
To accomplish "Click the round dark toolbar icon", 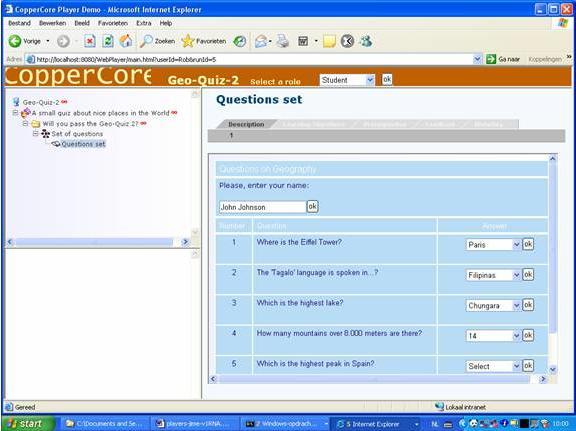I will pyautogui.click(x=347, y=41).
